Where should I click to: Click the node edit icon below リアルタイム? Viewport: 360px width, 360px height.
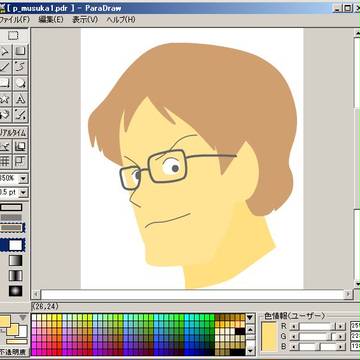coord(5,146)
